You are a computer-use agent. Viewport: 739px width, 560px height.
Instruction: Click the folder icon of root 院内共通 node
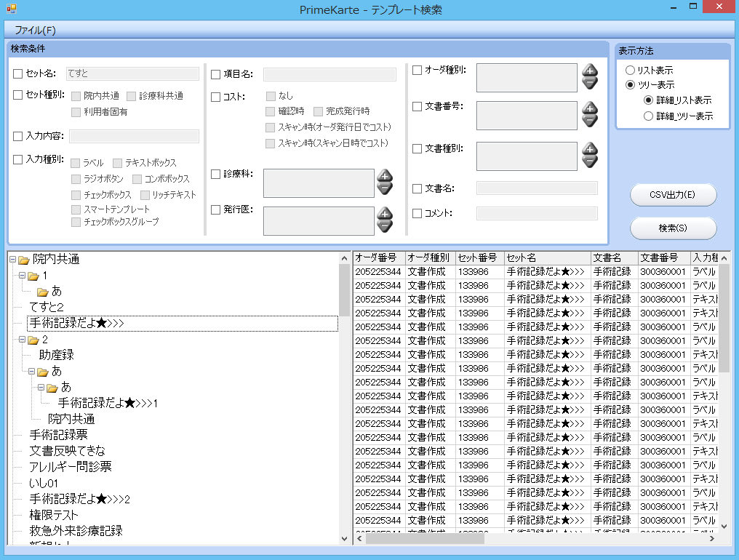[x=24, y=260]
